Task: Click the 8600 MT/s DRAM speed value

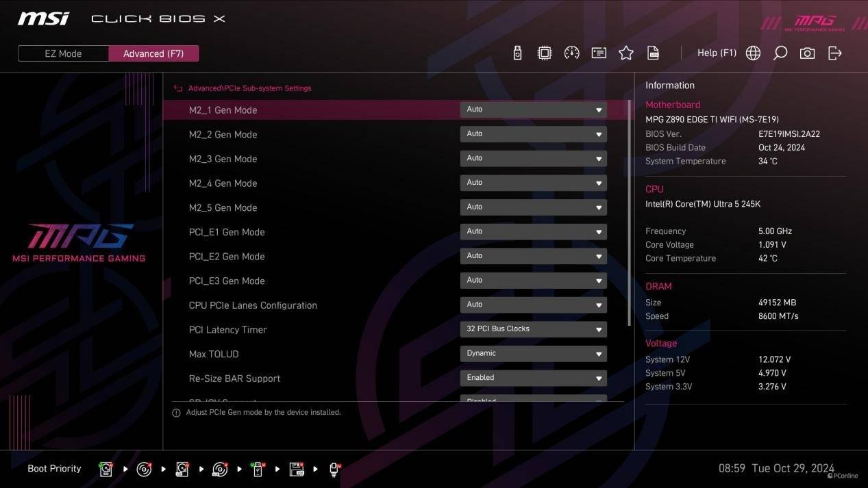Action: point(778,316)
